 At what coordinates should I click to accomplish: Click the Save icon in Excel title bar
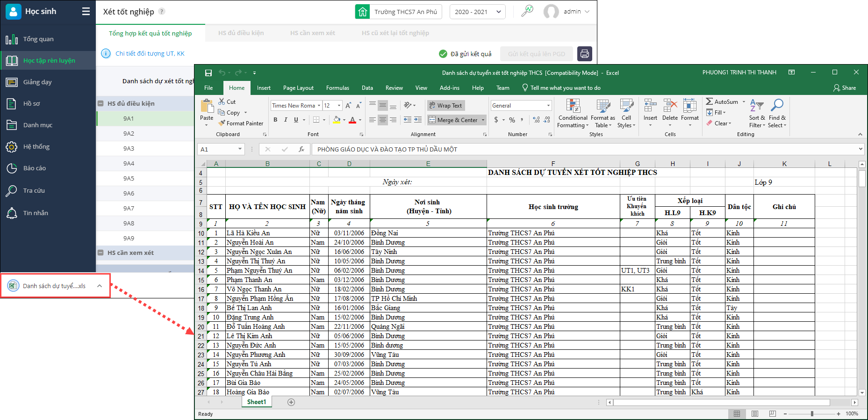tap(208, 73)
